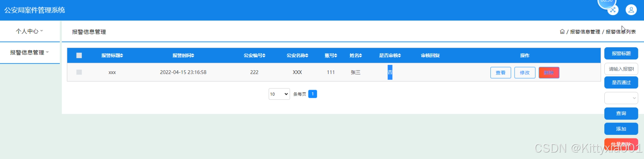Expand the 报警信息管理 sidebar menu
The height and width of the screenshot is (159, 644).
30,53
